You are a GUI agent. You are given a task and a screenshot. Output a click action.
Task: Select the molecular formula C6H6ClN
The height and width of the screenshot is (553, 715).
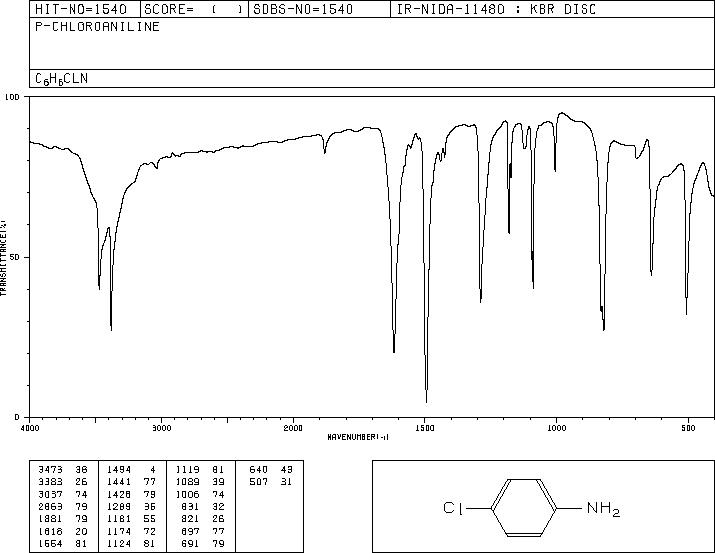point(62,78)
